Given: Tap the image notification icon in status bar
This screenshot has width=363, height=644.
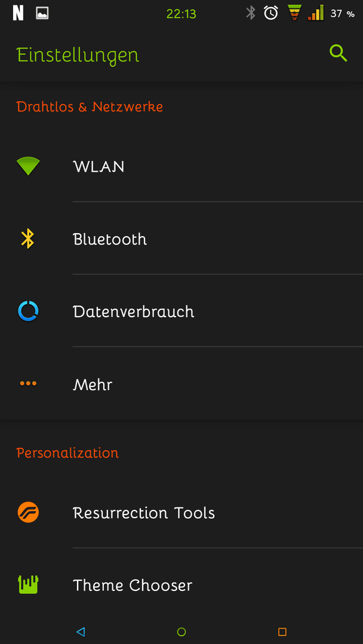Looking at the screenshot, I should (42, 14).
